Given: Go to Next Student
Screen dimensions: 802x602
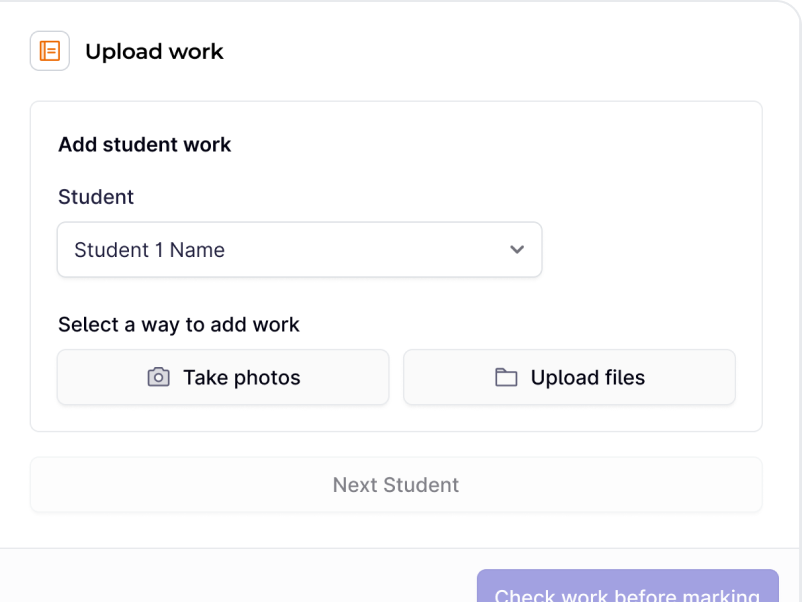Looking at the screenshot, I should coord(396,485).
